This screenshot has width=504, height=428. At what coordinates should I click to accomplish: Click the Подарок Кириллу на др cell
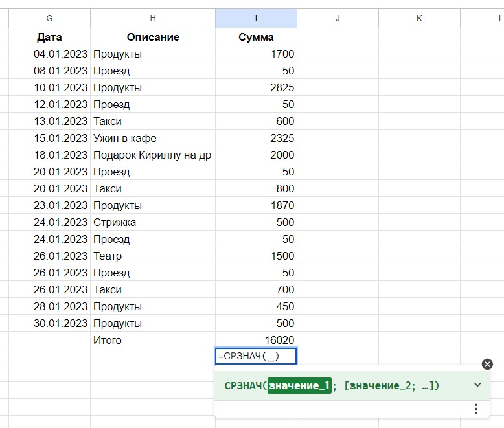[153, 155]
